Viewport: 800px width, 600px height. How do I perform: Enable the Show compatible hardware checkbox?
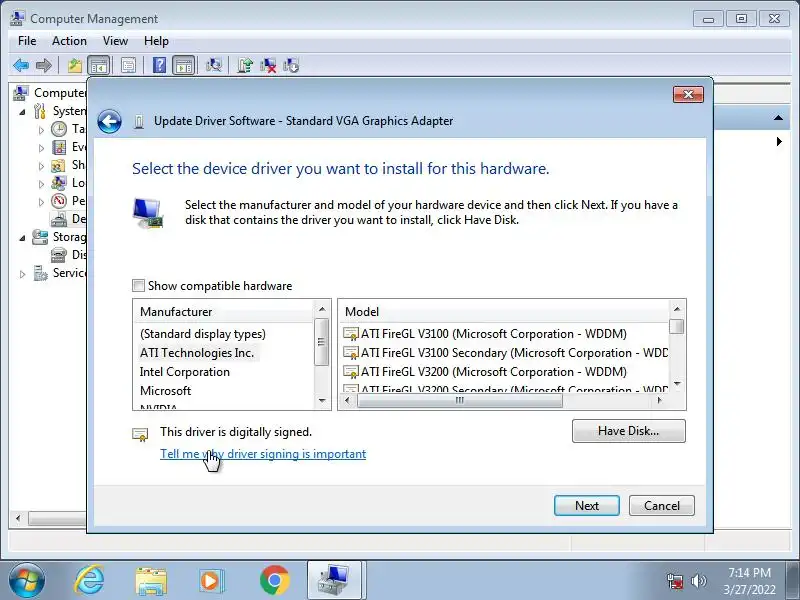138,285
